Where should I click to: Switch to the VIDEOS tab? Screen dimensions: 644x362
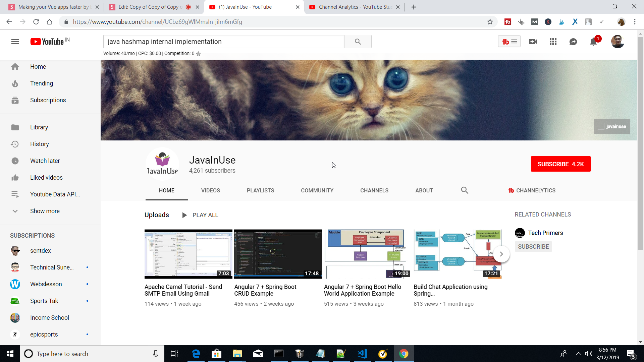210,190
